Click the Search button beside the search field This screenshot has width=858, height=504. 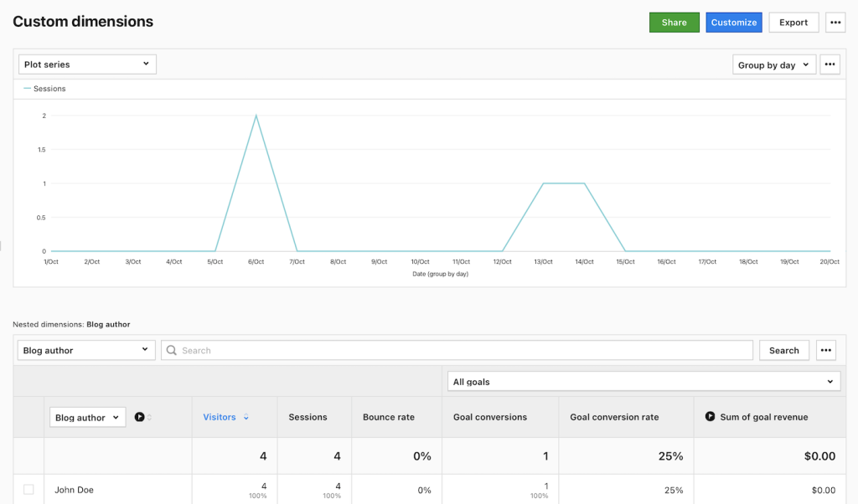[x=783, y=351]
